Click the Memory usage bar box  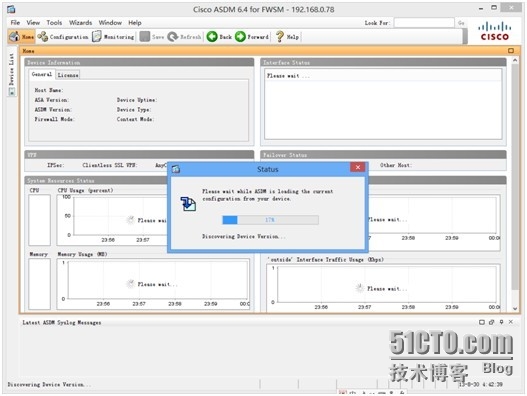(39, 284)
